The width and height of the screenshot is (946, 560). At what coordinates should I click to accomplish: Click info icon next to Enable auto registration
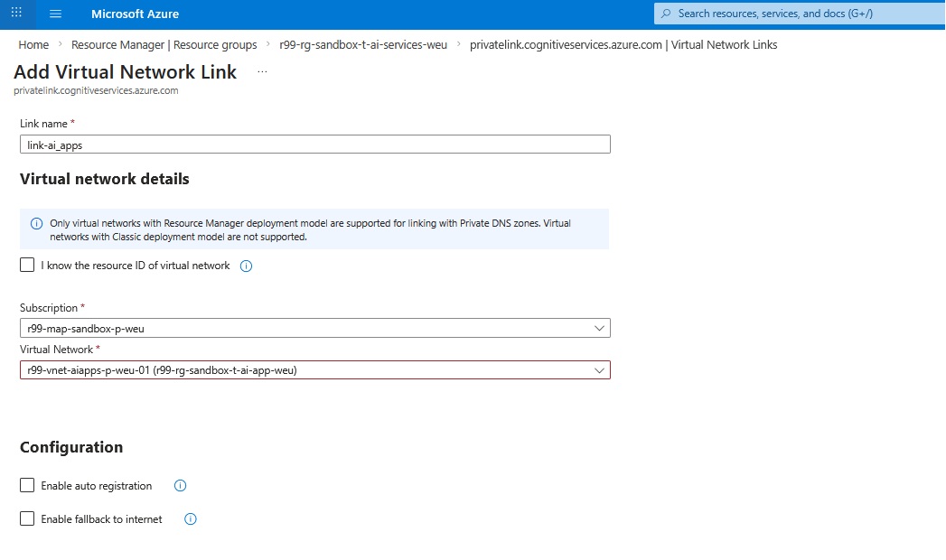click(180, 486)
